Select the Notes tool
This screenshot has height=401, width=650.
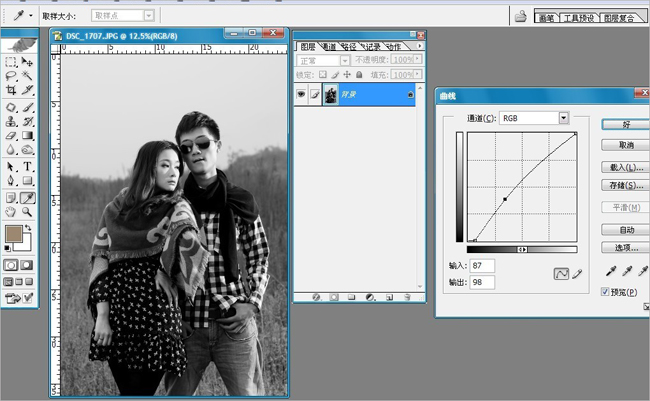[11, 198]
